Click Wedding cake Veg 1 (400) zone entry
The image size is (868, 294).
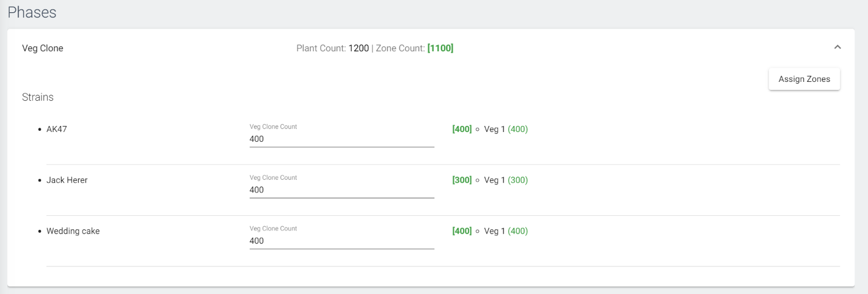(x=506, y=231)
